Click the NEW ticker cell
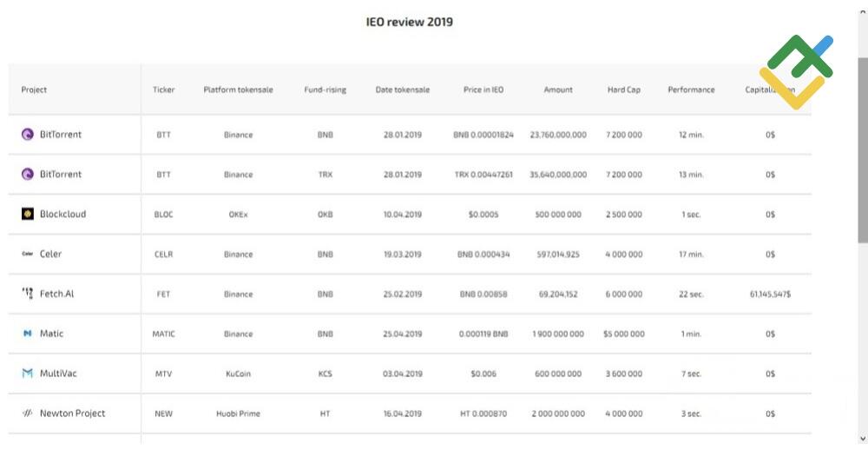The image size is (868, 457). 163,414
